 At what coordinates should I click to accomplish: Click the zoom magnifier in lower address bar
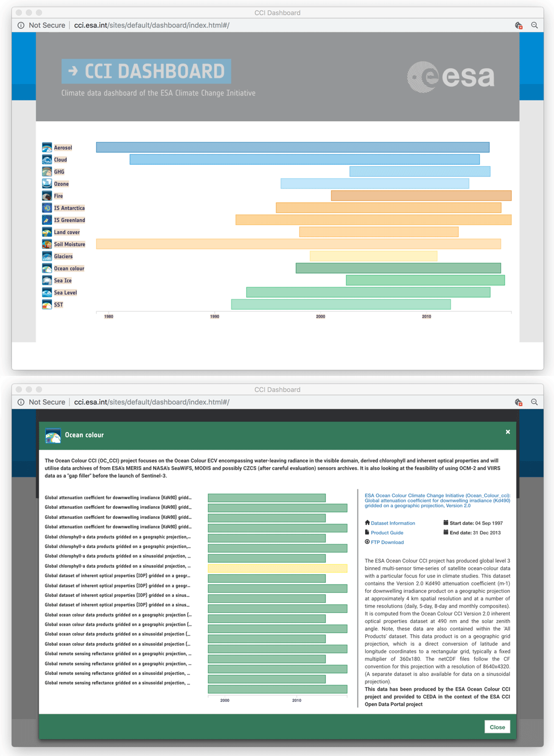(x=534, y=402)
